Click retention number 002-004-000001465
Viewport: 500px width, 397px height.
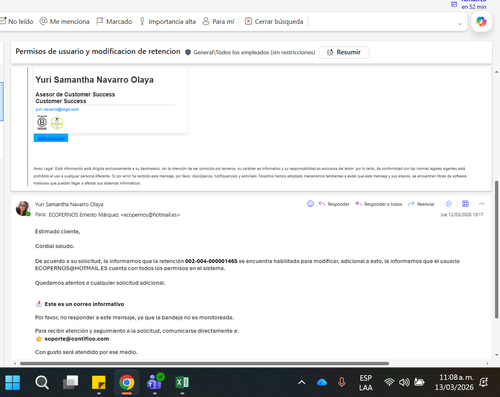(x=211, y=261)
